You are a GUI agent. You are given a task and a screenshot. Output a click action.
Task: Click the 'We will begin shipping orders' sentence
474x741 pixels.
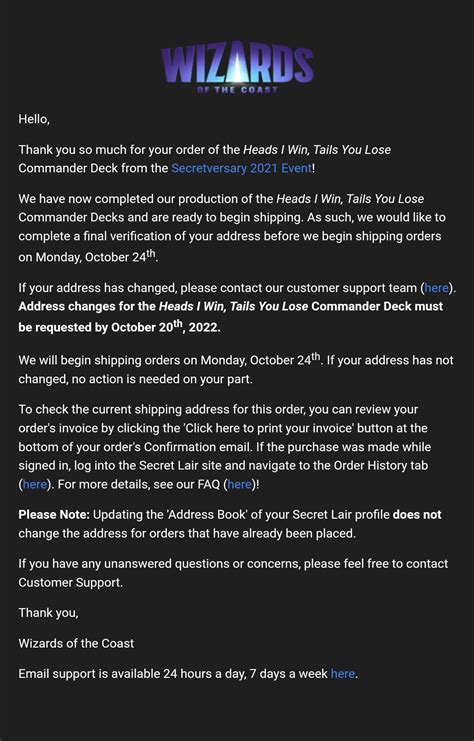point(171,360)
